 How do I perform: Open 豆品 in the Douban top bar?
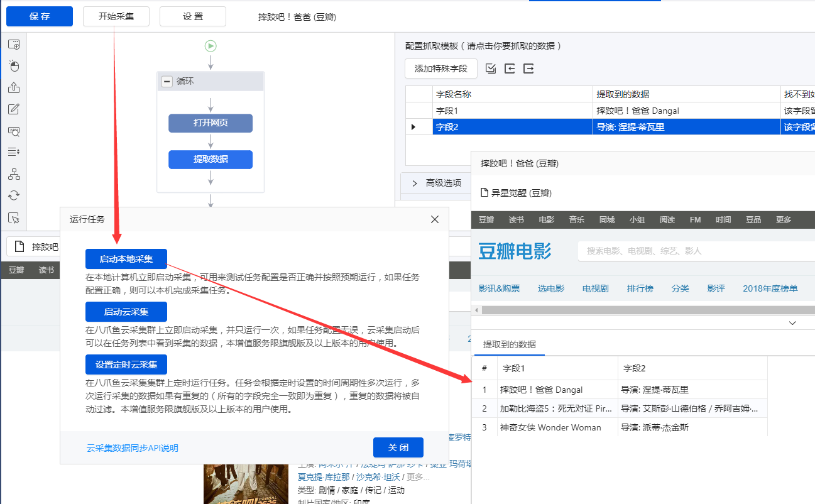(x=753, y=220)
